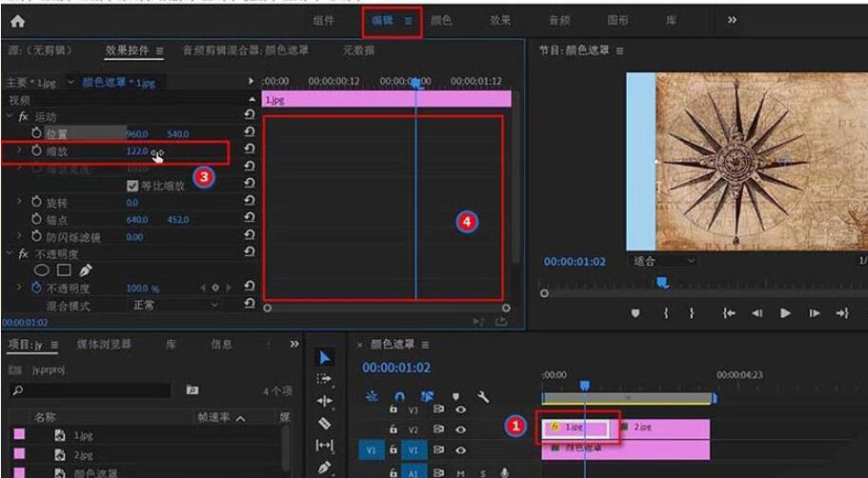Open 效果控件 panel menu
The image size is (868, 478).
pos(159,50)
